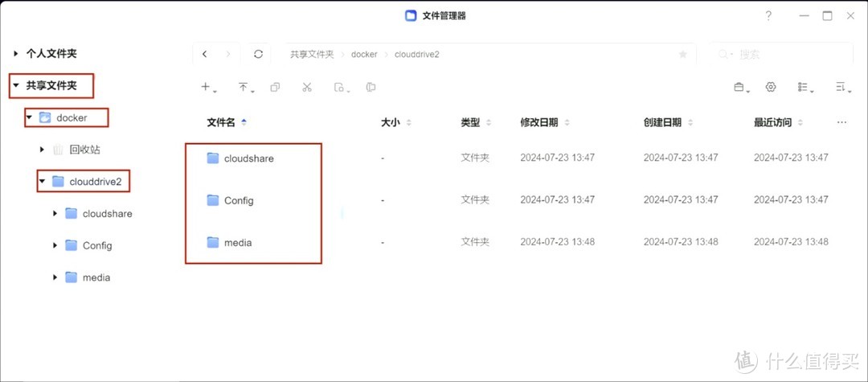868x382 pixels.
Task: Open the toolbox briefcase menu
Action: 741,88
